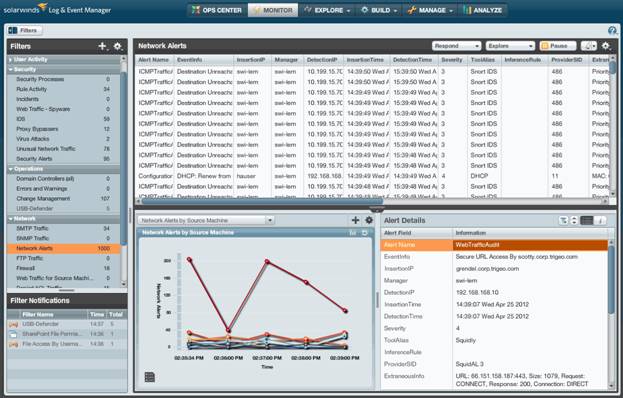
Task: Add a widget with the plus icon
Action: [355, 220]
